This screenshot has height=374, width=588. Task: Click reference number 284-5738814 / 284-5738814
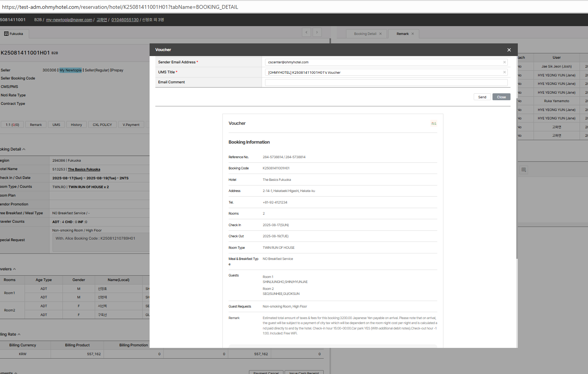[x=284, y=157]
